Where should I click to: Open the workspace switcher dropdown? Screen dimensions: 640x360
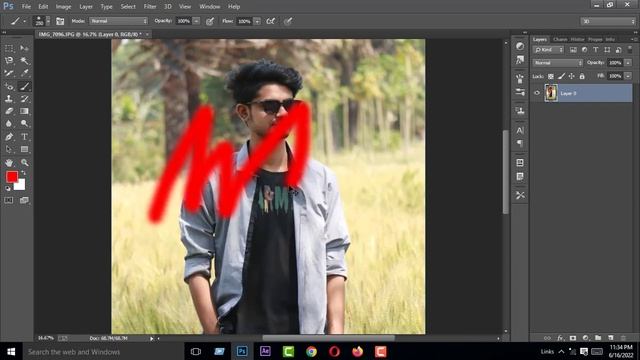pyautogui.click(x=608, y=21)
